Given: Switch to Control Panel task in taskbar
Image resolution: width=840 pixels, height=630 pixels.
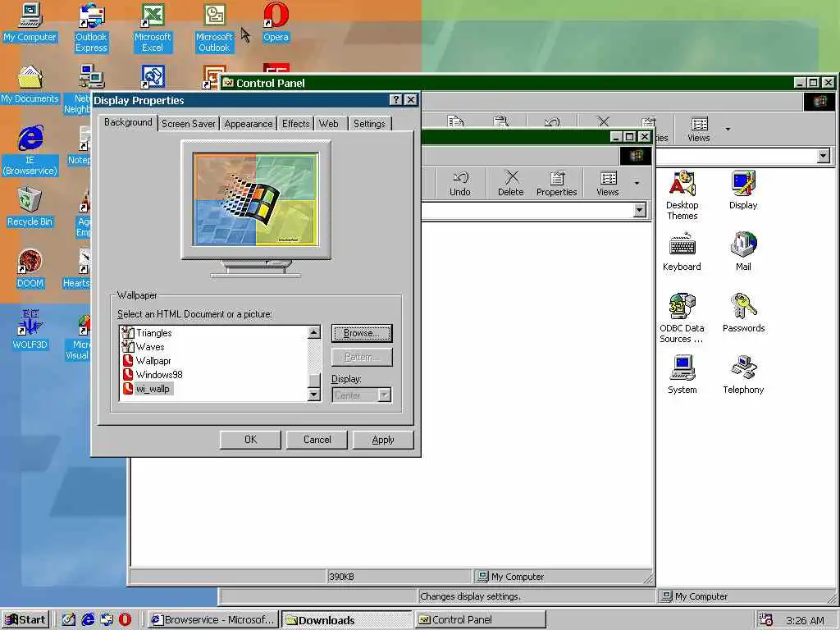Looking at the screenshot, I should (480, 620).
